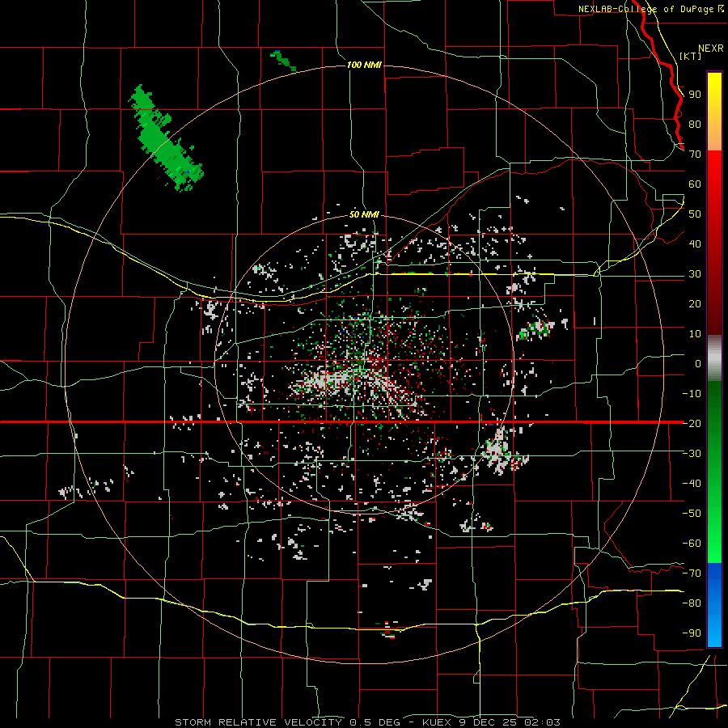Click the 60 knot scale label
728x728 pixels.
[x=695, y=184]
